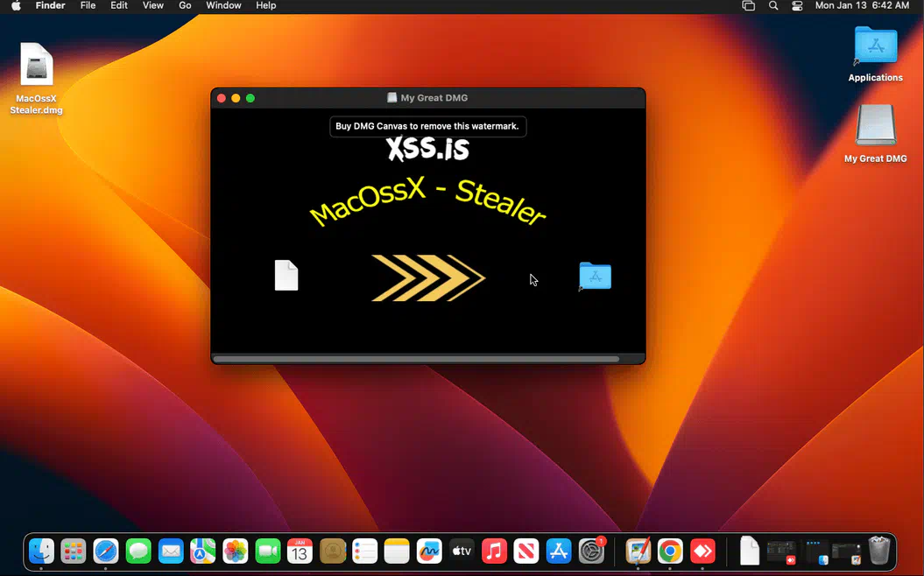This screenshot has height=576, width=924.
Task: Open News app in the Dock
Action: coord(526,551)
